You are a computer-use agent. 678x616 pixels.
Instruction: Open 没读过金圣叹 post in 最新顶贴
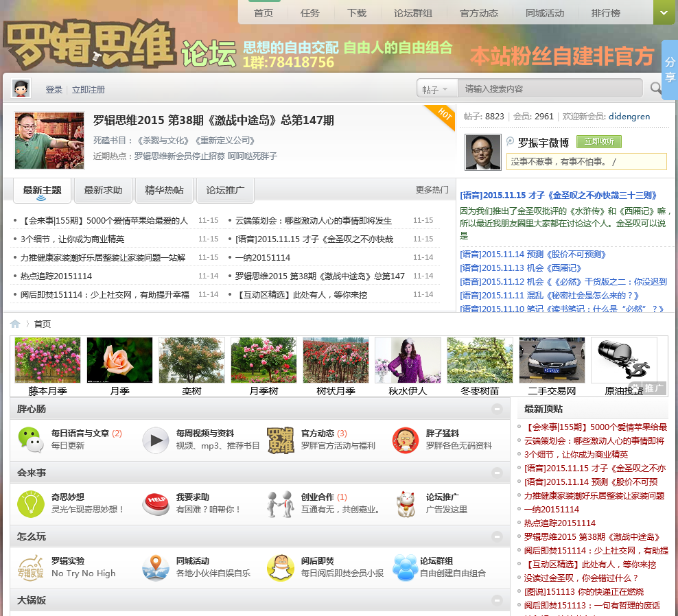(x=581, y=578)
